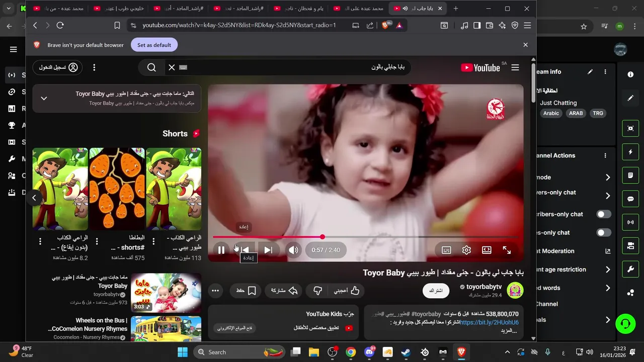Image resolution: width=644 pixels, height=362 pixels.
Task: Toggle the subscribers-only chat switch
Action: [x=604, y=214]
